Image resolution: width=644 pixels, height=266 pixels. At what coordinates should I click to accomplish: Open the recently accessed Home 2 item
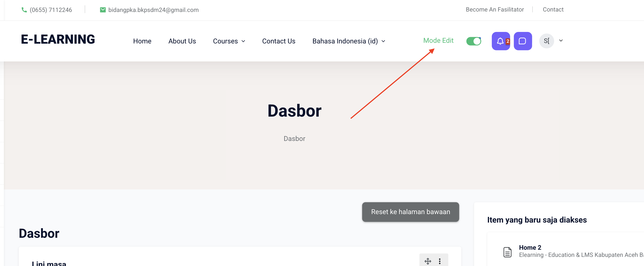click(530, 247)
